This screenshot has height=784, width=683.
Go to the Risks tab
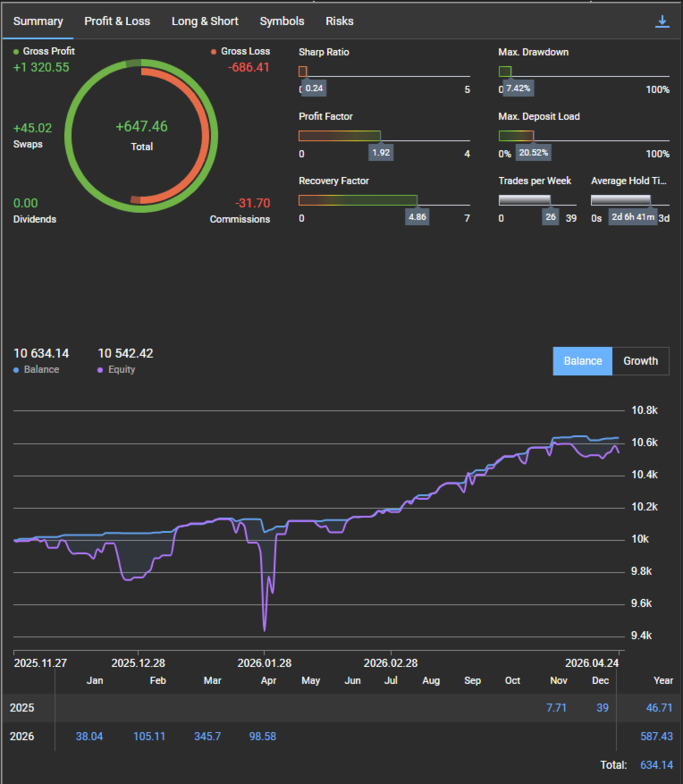point(340,21)
